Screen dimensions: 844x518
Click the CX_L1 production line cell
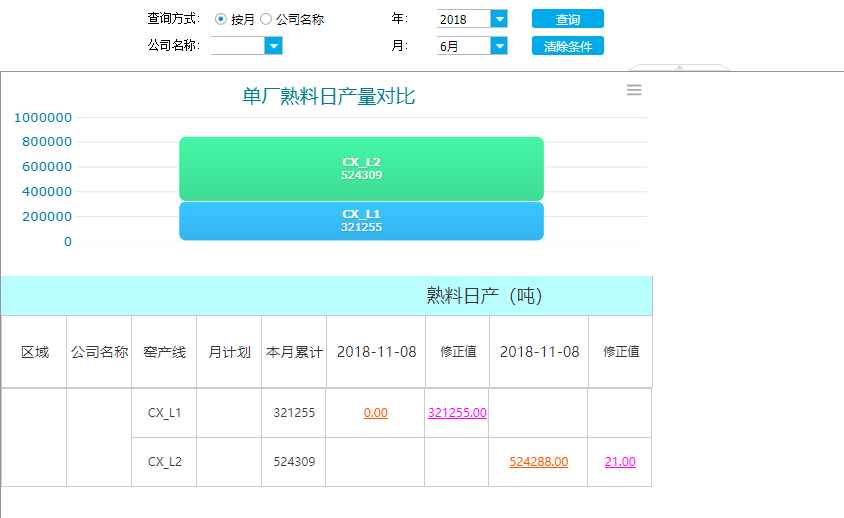[x=164, y=413]
